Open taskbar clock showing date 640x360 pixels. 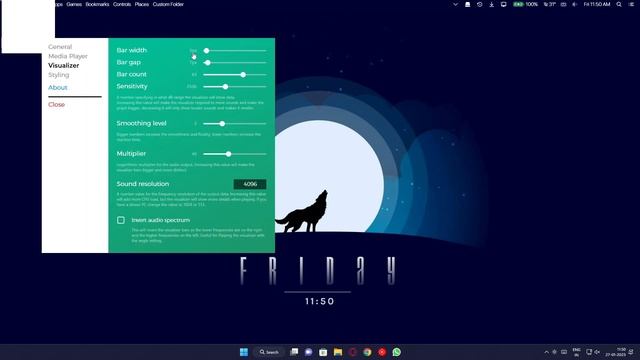pyautogui.click(x=616, y=352)
